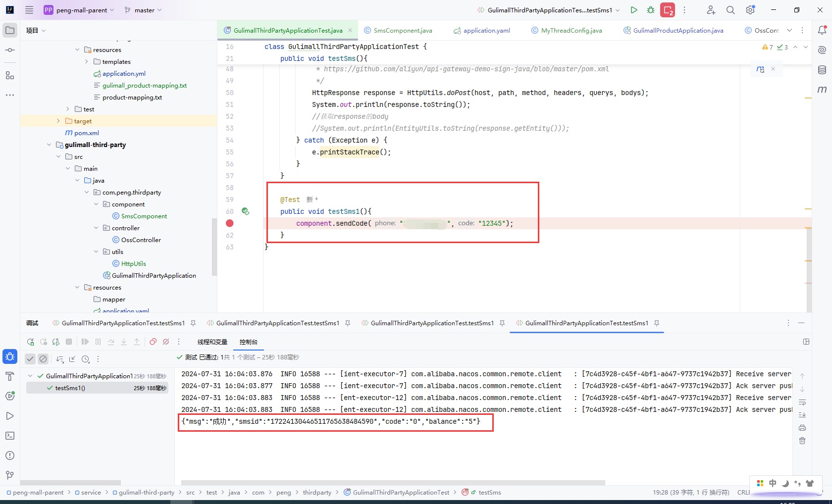Toggle scroll to end of console
This screenshot has width=832, height=504.
tap(802, 415)
